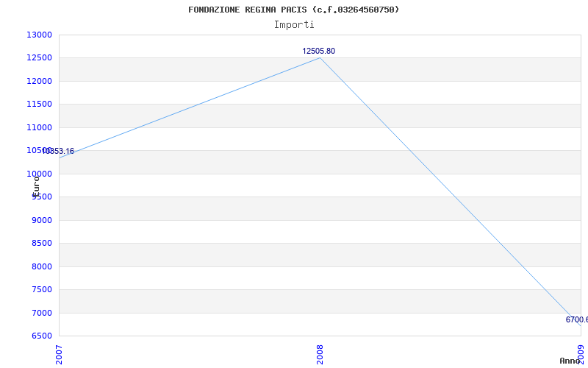
Task: Click the 10353.16 data label
Action: point(58,152)
